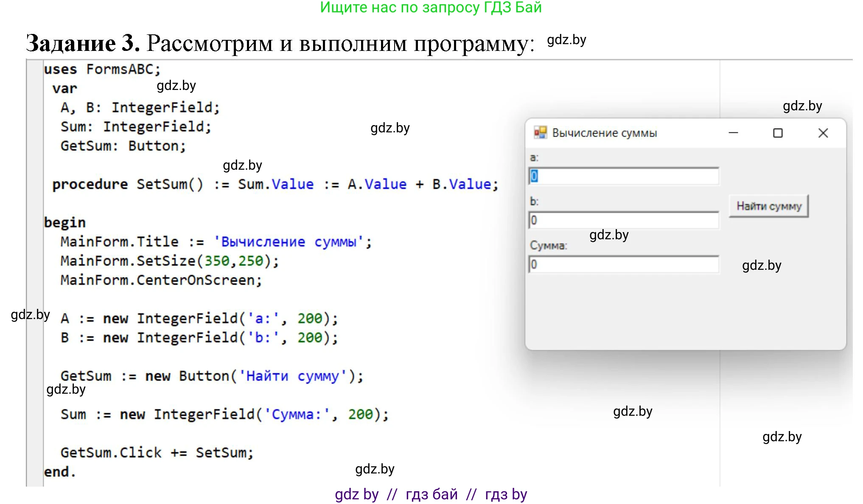The width and height of the screenshot is (863, 504).
Task: Click the 'Сумма:' label in the form
Action: point(548,246)
